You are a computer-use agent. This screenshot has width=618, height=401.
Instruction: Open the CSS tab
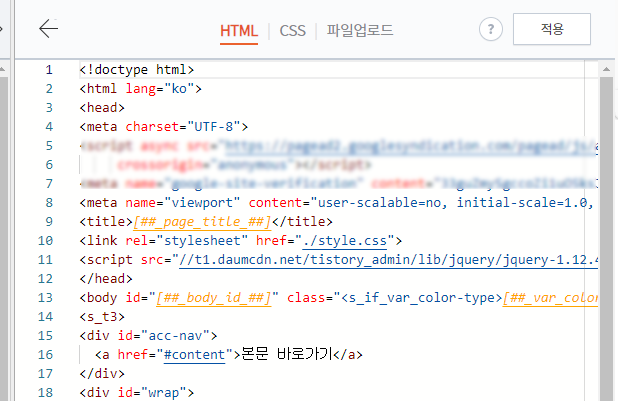point(292,31)
